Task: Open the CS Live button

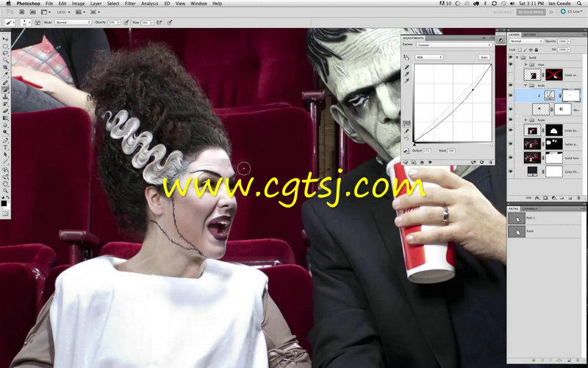Action: pyautogui.click(x=572, y=12)
